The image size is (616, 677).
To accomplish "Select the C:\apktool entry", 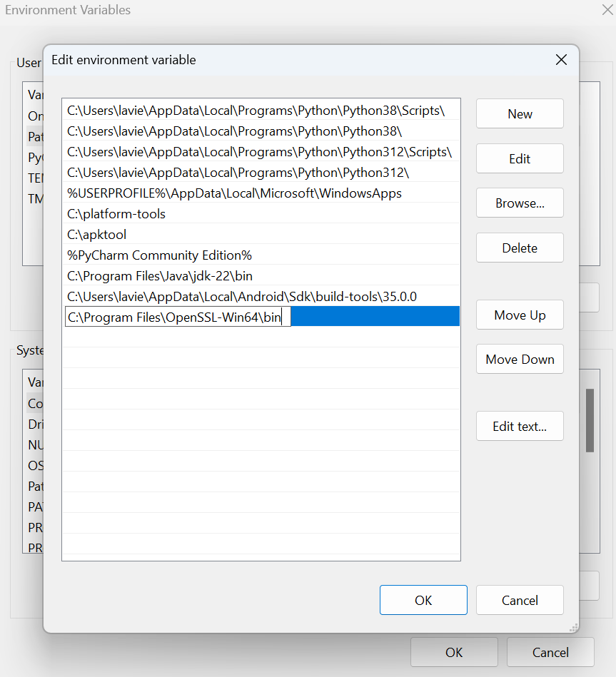I will click(x=261, y=235).
